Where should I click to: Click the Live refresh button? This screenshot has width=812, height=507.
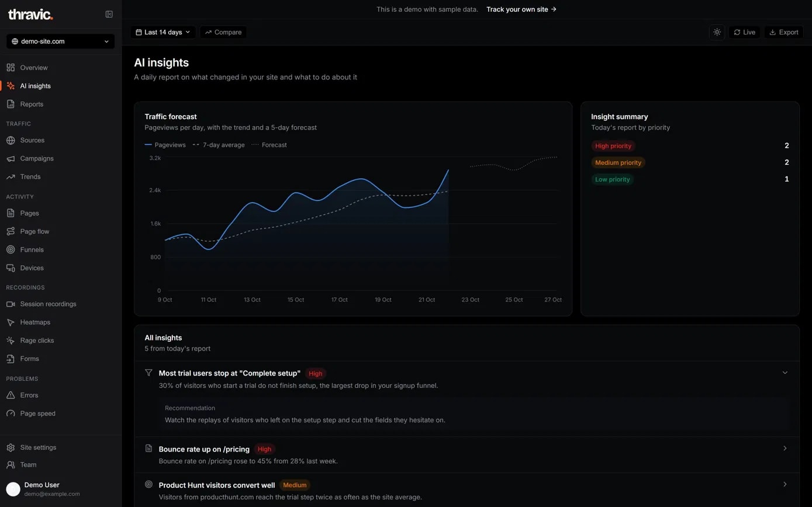tap(745, 32)
